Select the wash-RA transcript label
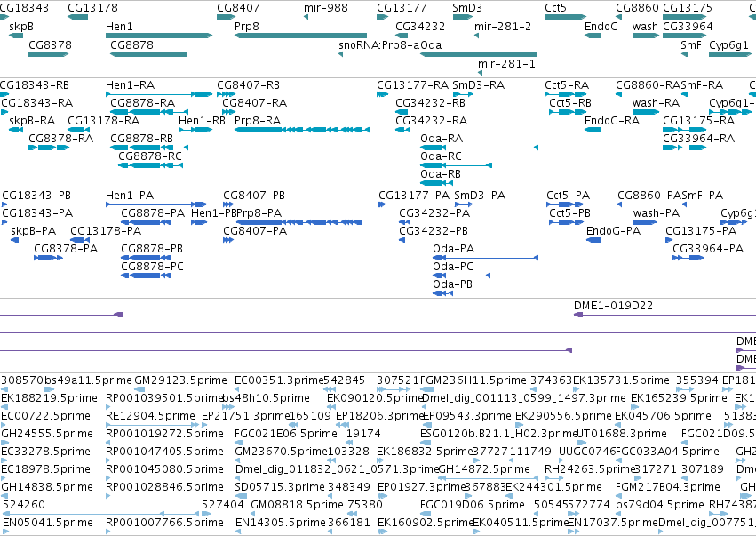Viewport: 756px width, 536px height. [656, 103]
